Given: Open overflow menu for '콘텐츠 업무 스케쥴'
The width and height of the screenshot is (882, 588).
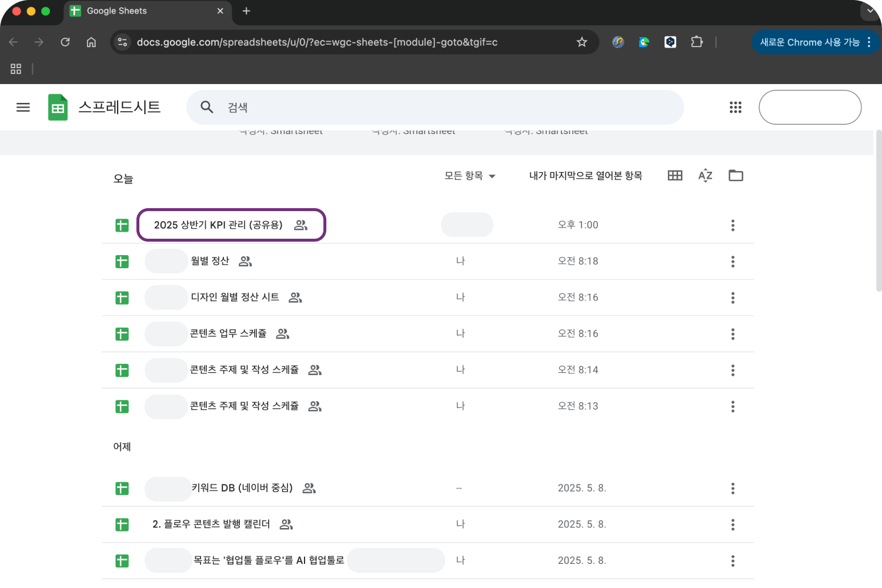Looking at the screenshot, I should (x=733, y=334).
